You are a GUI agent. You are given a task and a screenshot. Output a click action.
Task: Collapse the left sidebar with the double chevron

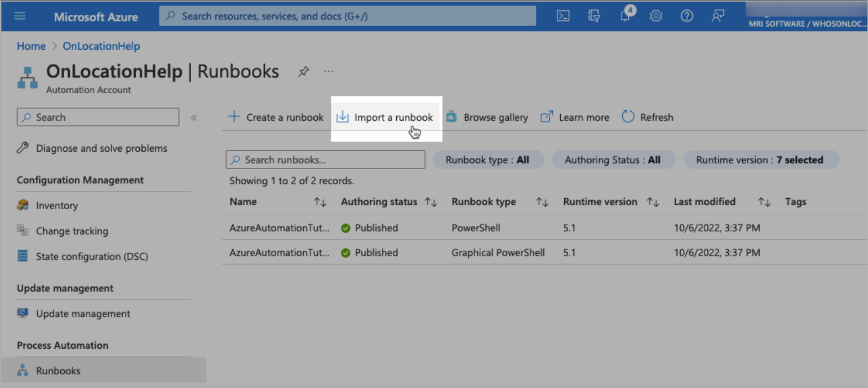click(194, 118)
